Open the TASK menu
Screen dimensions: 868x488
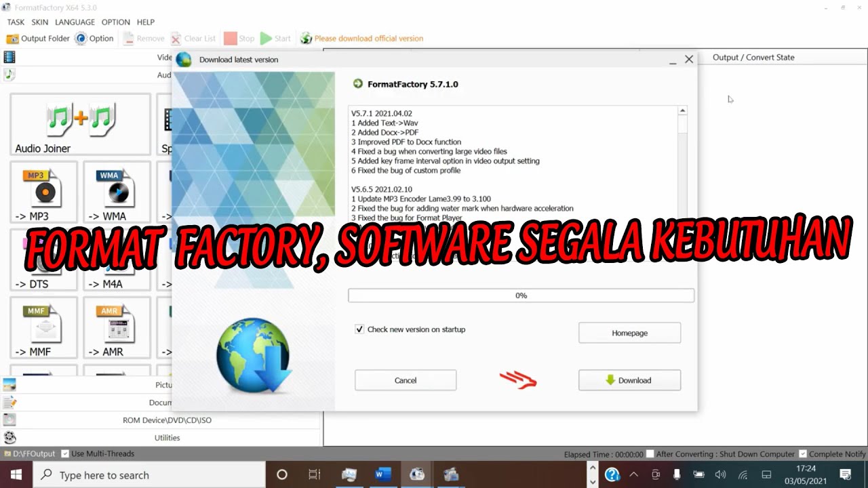pos(16,22)
